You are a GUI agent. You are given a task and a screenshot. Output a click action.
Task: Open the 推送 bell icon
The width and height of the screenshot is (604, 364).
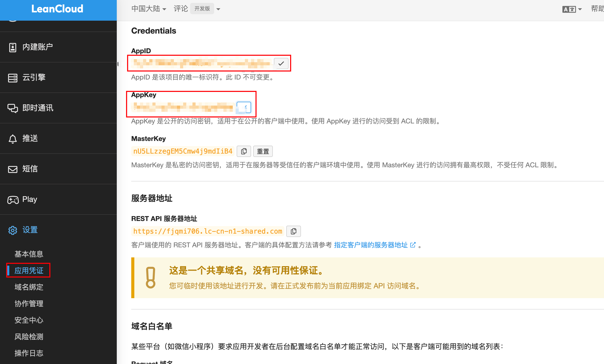coord(13,139)
